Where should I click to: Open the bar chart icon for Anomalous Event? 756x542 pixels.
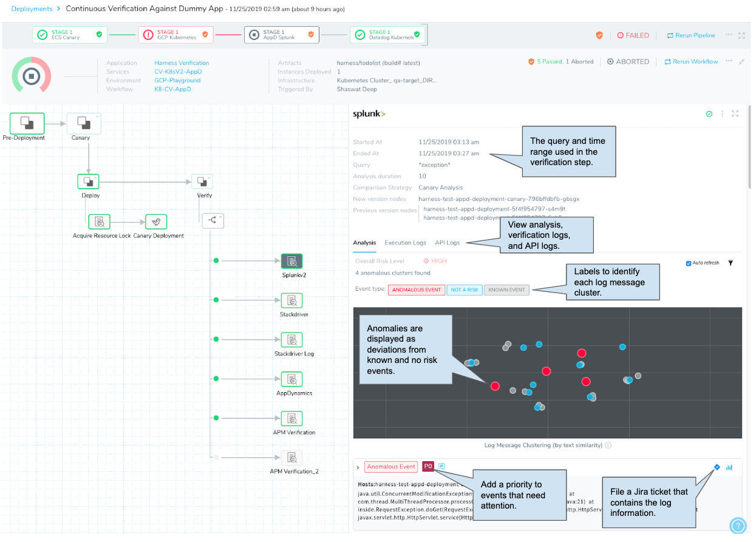click(729, 467)
